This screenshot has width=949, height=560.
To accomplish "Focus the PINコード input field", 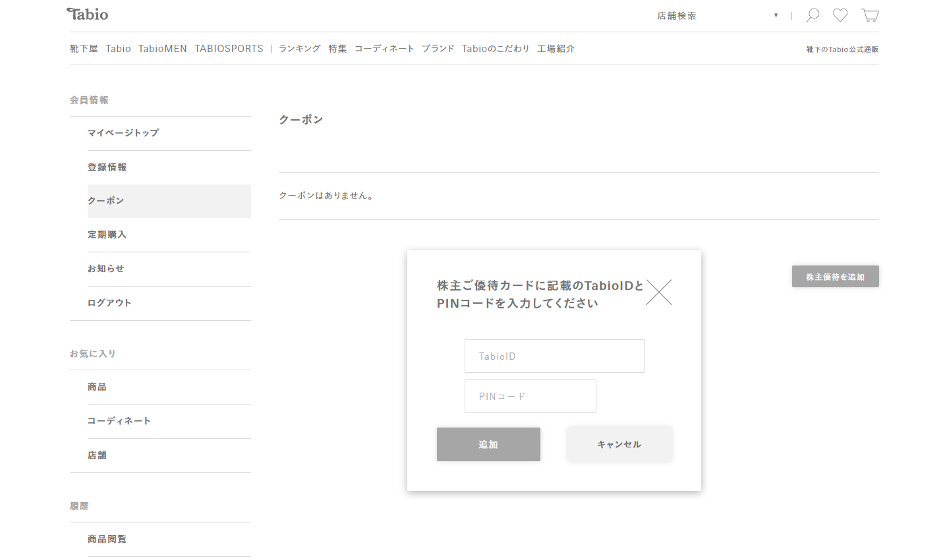I will (531, 397).
